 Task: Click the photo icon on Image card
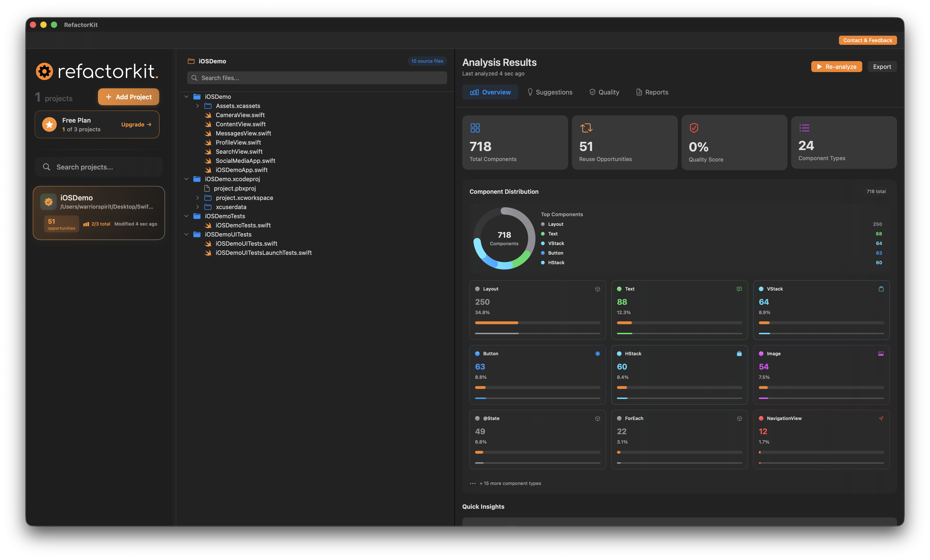pyautogui.click(x=881, y=354)
